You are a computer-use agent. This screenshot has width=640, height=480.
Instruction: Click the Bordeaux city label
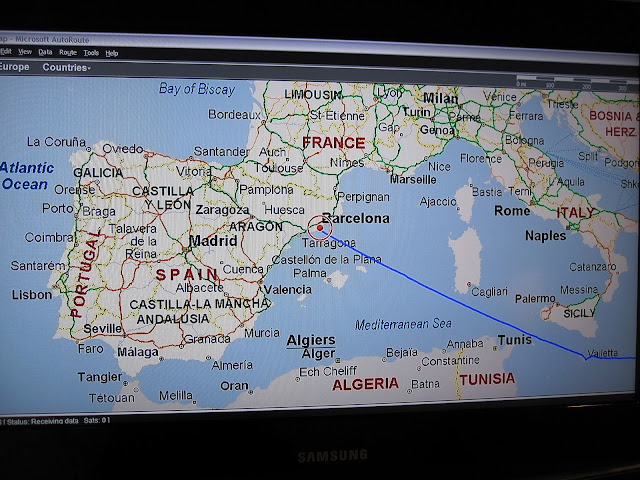234,114
